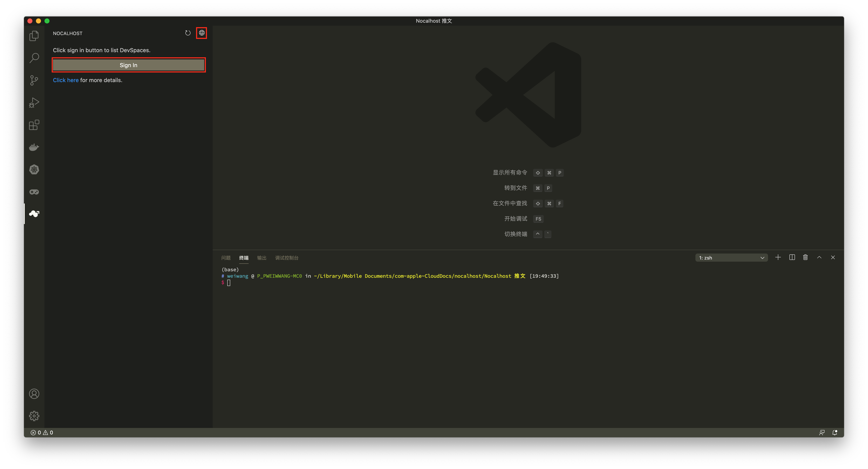
Task: Open the '1: zsh' terminal dropdown
Action: pyautogui.click(x=731, y=258)
